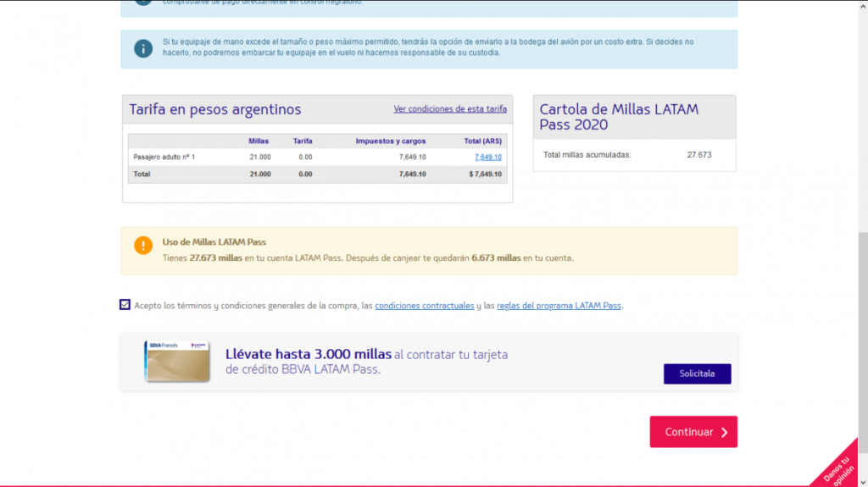
Task: Click the 'Tarifa en pesos argentinos' heading
Action: (x=215, y=109)
